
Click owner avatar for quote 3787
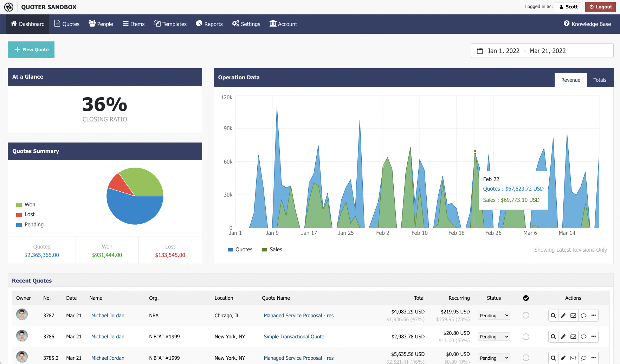tap(22, 315)
